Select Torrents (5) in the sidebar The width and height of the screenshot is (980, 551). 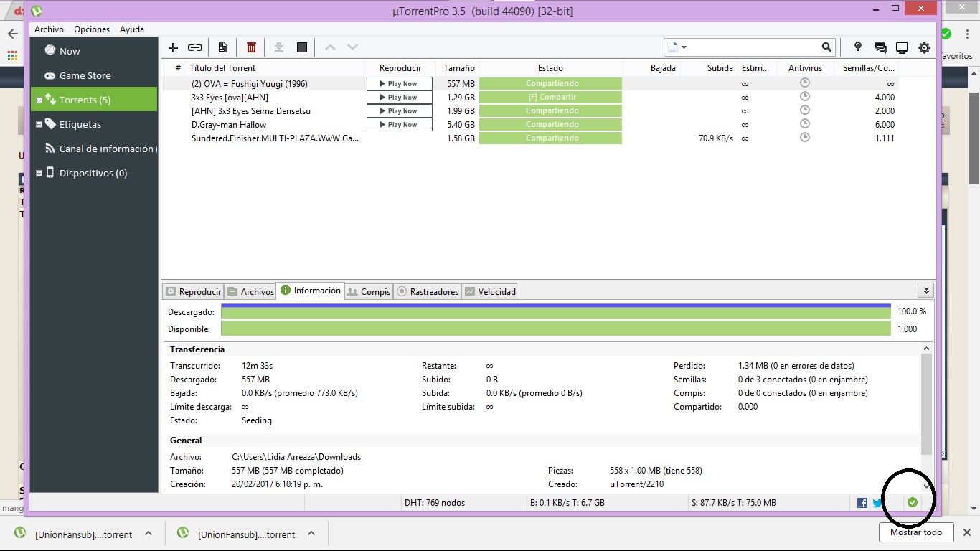point(95,100)
